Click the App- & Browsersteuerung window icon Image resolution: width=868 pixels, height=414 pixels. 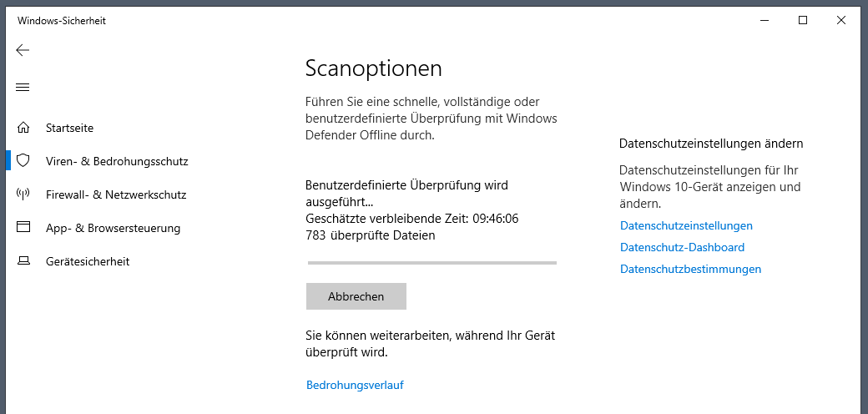[x=23, y=228]
